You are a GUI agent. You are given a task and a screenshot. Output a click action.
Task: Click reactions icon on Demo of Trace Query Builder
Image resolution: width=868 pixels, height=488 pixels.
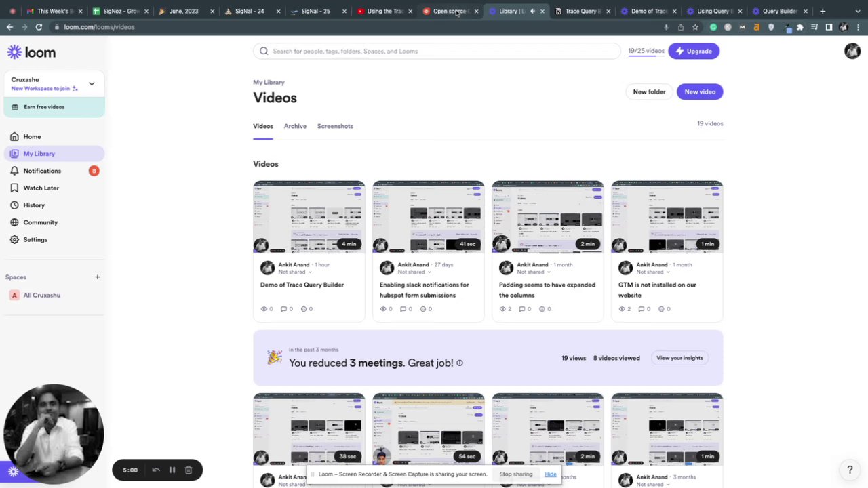point(303,309)
